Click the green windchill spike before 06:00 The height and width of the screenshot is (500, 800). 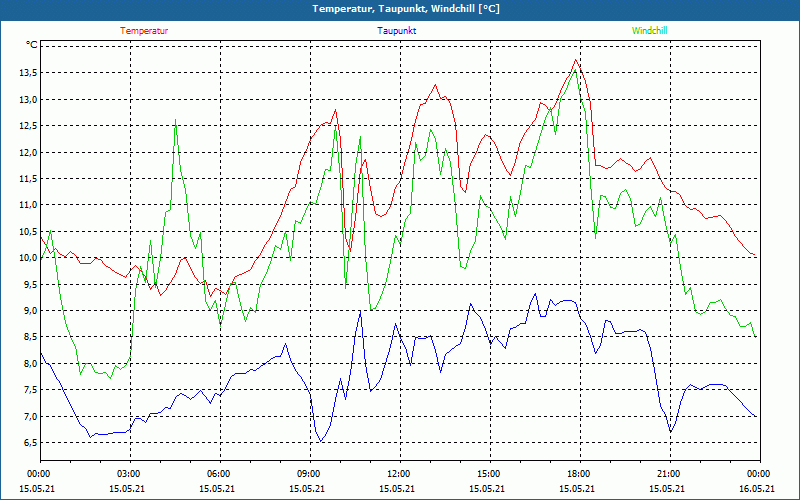(x=176, y=120)
